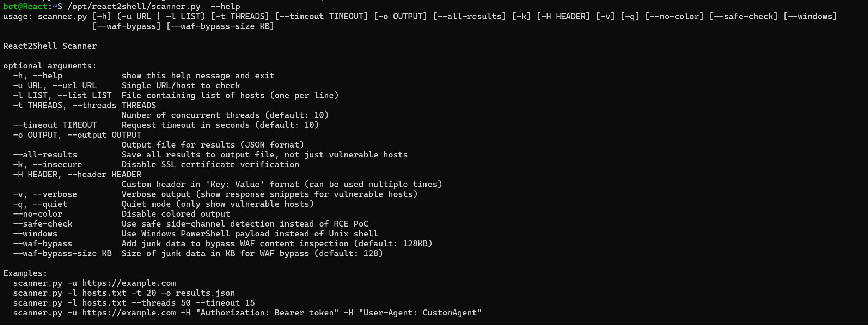Click "[--waf-bypass-size KB]" in the usage line

220,26
